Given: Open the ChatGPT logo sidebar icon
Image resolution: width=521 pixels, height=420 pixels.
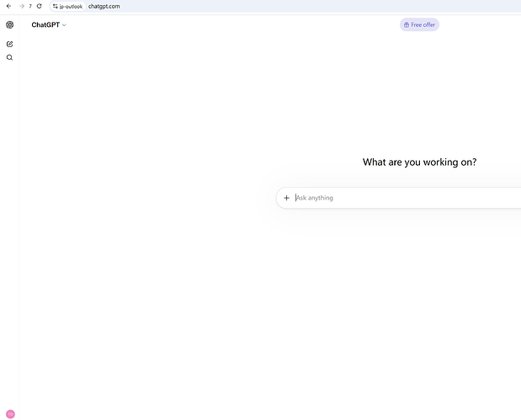Looking at the screenshot, I should point(9,25).
